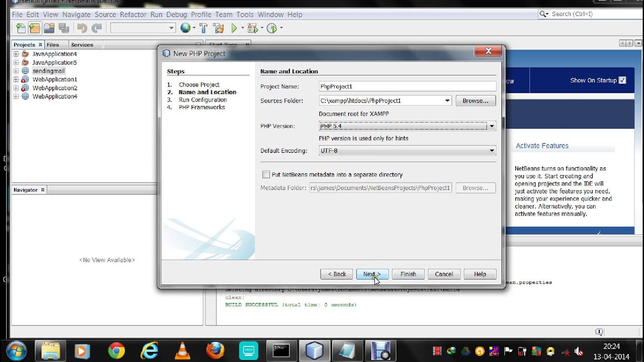
Task: Click the notifications icon in NetBeans status bar
Action: [x=599, y=332]
